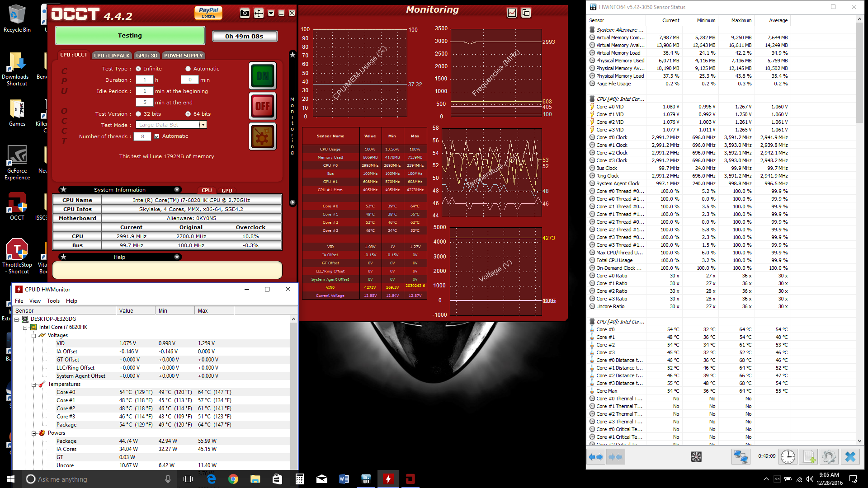
Task: Click the PayPal Donate button
Action: [x=208, y=13]
